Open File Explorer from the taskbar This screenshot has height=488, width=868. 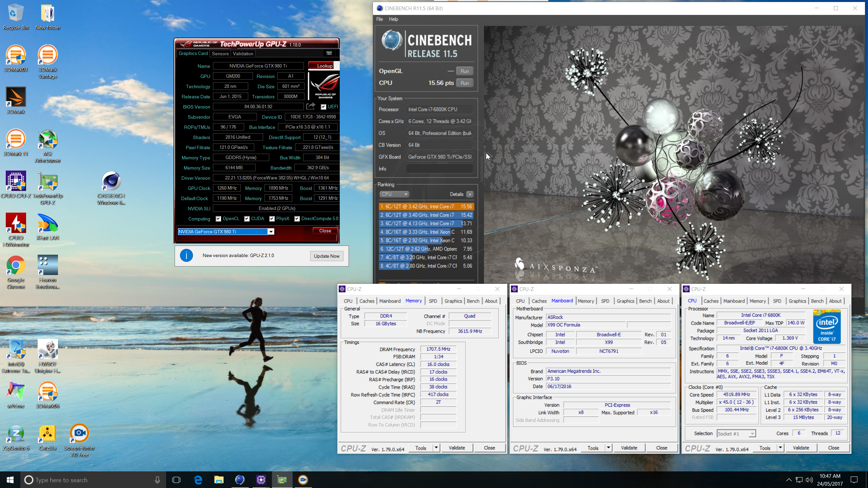pyautogui.click(x=219, y=480)
